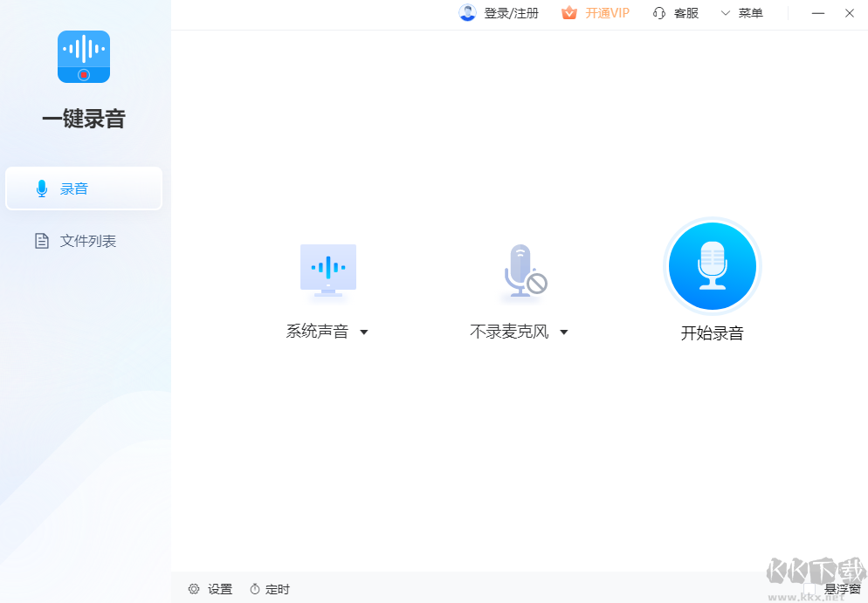This screenshot has width=868, height=603.
Task: Expand the 不录麦克风 dropdown arrow
Action: click(x=564, y=332)
